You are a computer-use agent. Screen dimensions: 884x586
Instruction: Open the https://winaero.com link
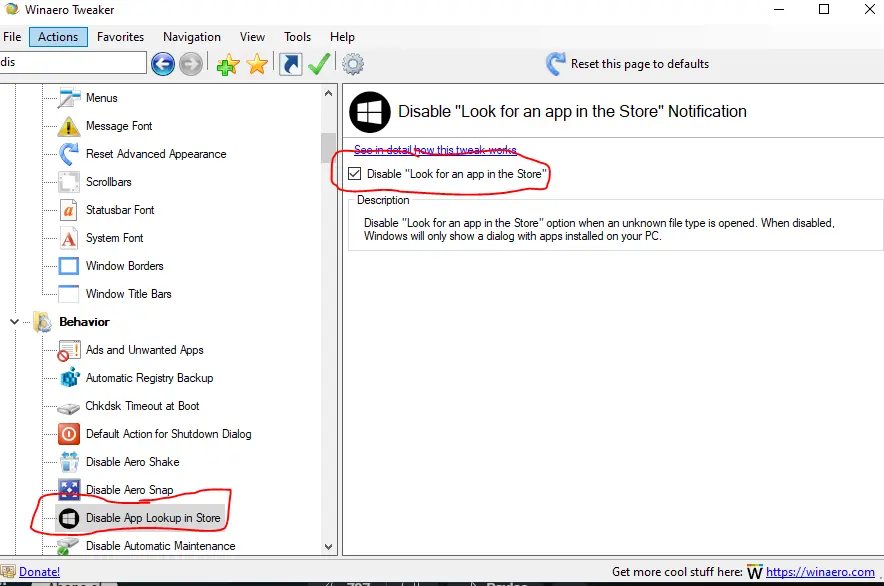click(x=820, y=572)
